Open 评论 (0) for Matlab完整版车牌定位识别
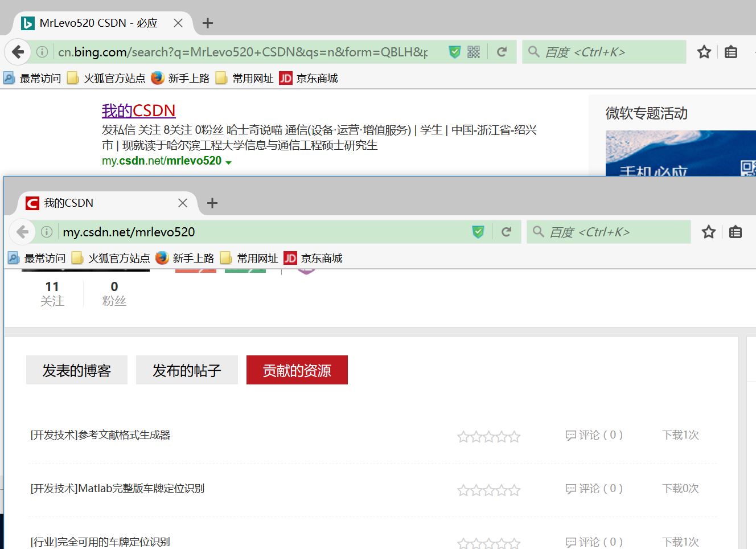Image resolution: width=756 pixels, height=549 pixels. [x=594, y=489]
